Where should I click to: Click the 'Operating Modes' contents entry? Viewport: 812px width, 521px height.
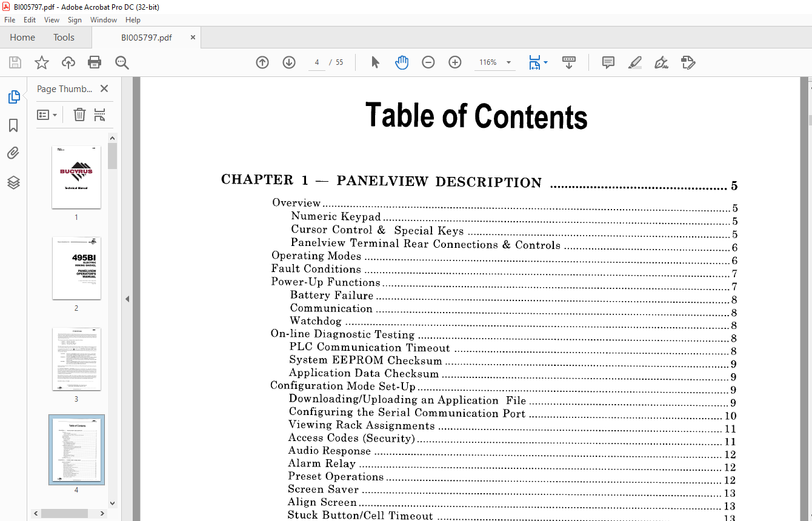316,256
